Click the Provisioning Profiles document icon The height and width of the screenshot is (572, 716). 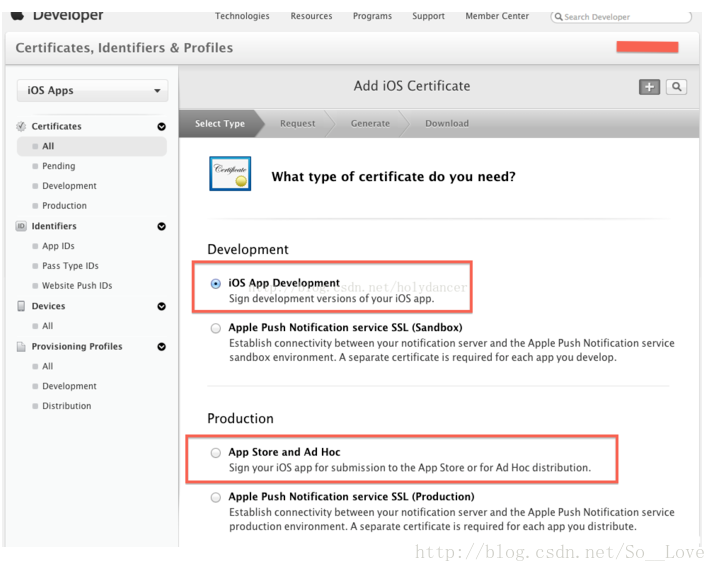pyautogui.click(x=21, y=346)
